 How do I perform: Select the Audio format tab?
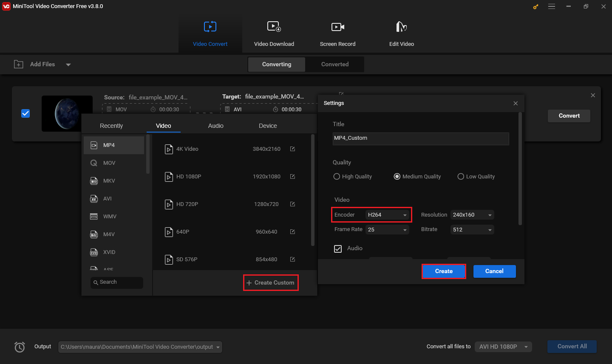point(216,126)
